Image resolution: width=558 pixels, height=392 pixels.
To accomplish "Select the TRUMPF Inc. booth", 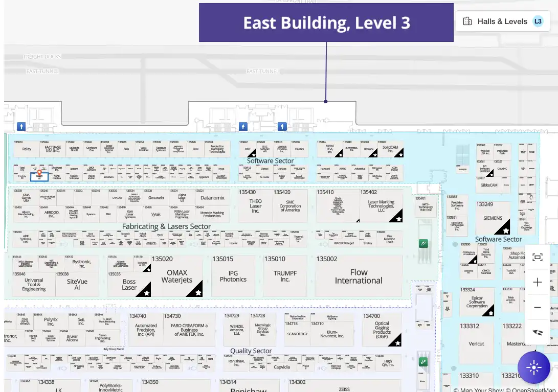I will pos(285,276).
